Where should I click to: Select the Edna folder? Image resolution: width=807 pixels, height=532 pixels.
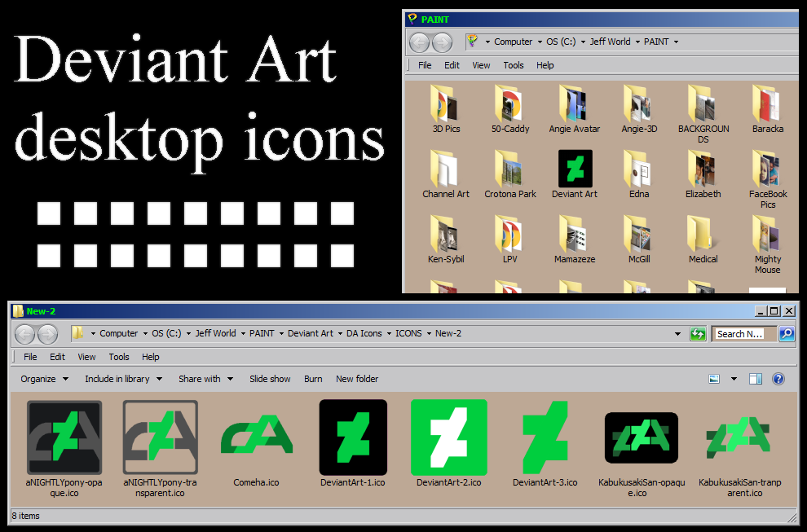tap(639, 174)
